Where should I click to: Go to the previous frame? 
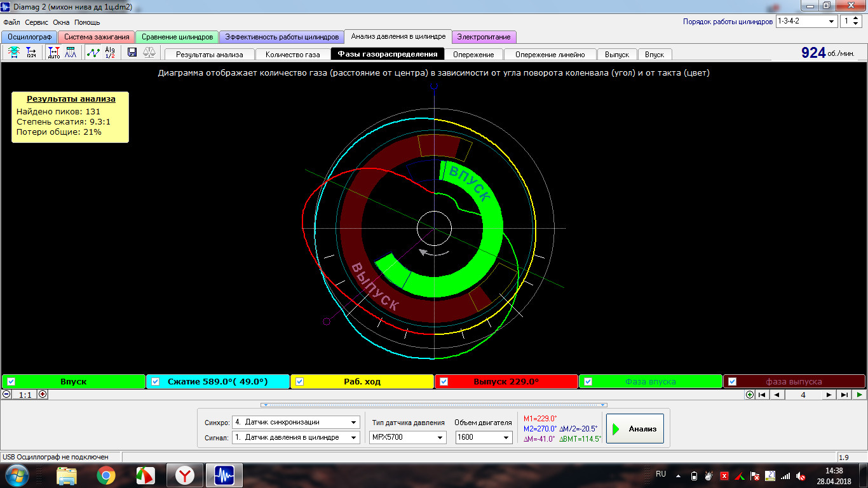776,395
